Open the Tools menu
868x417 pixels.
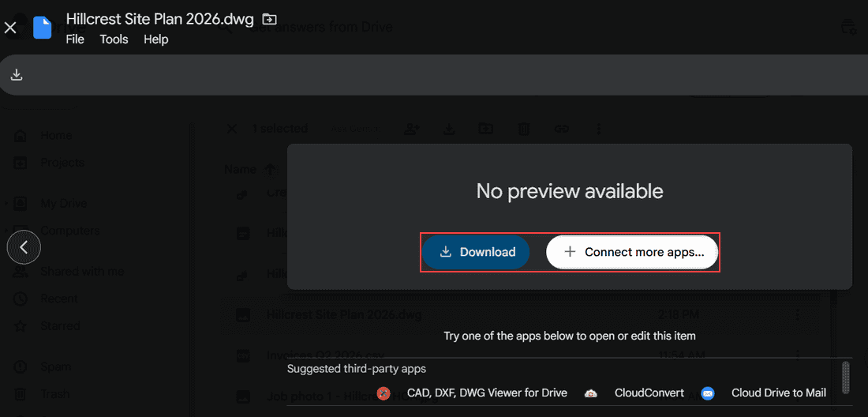[x=114, y=39]
